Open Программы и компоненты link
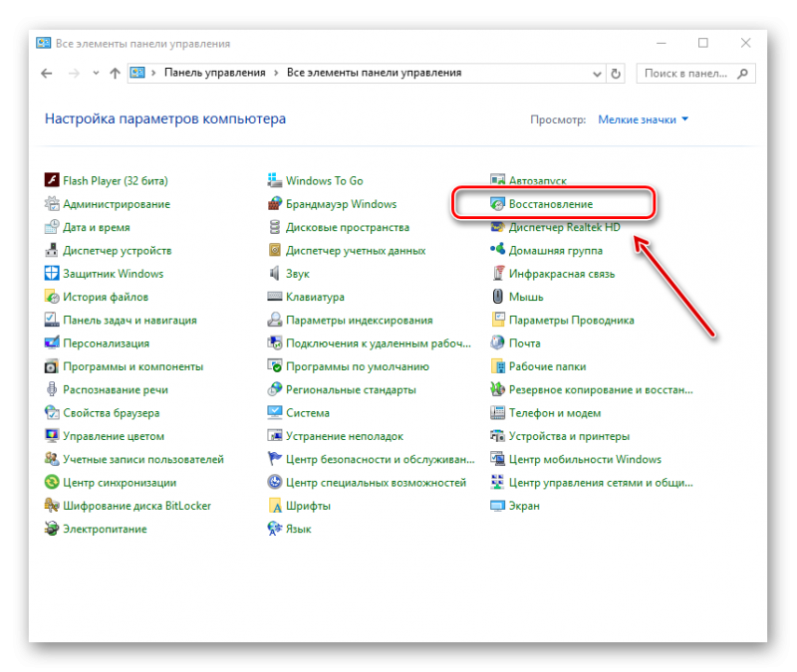The height and width of the screenshot is (672, 797). click(133, 366)
